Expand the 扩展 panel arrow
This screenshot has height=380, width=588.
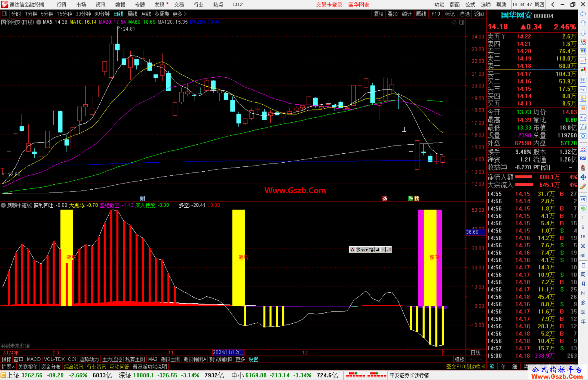[x=8, y=367]
